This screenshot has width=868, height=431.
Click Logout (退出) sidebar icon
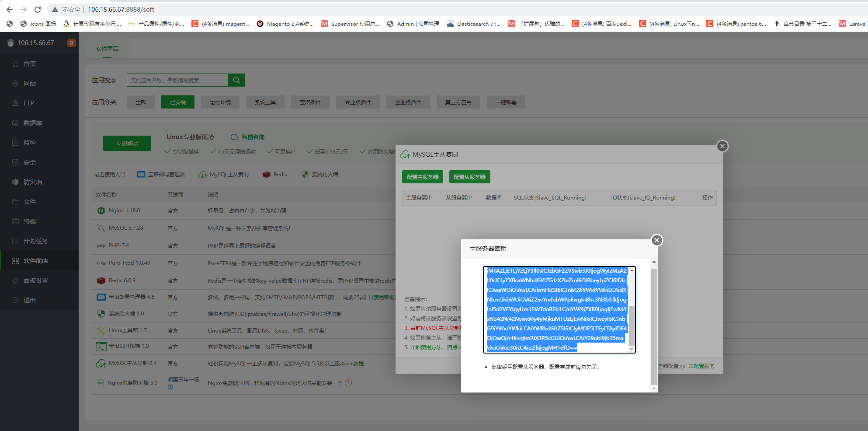(15, 300)
